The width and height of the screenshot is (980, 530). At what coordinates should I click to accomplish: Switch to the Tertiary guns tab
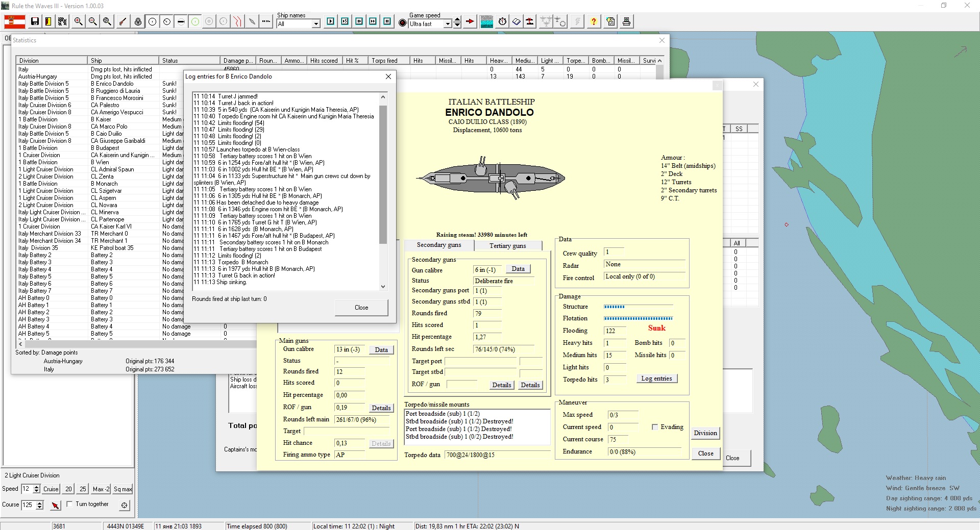[x=507, y=246]
